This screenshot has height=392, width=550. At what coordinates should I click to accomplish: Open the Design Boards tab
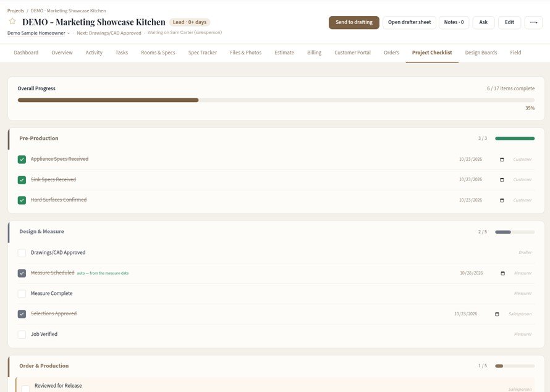(481, 53)
